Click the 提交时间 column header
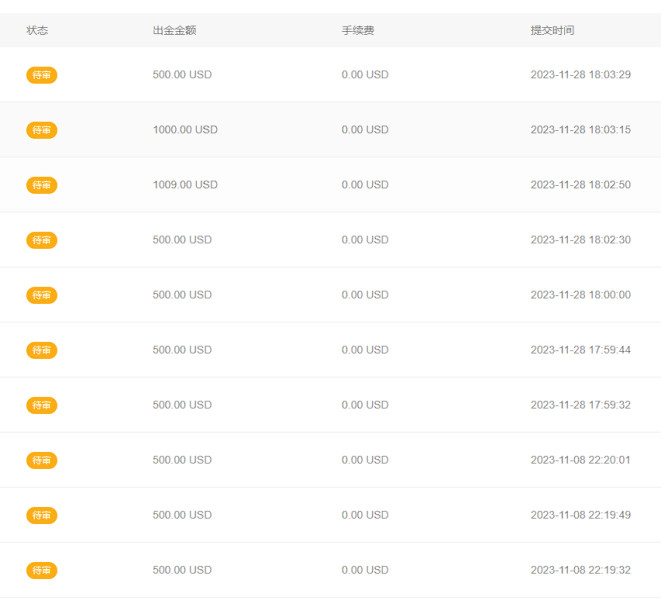This screenshot has height=600, width=661. [x=552, y=30]
